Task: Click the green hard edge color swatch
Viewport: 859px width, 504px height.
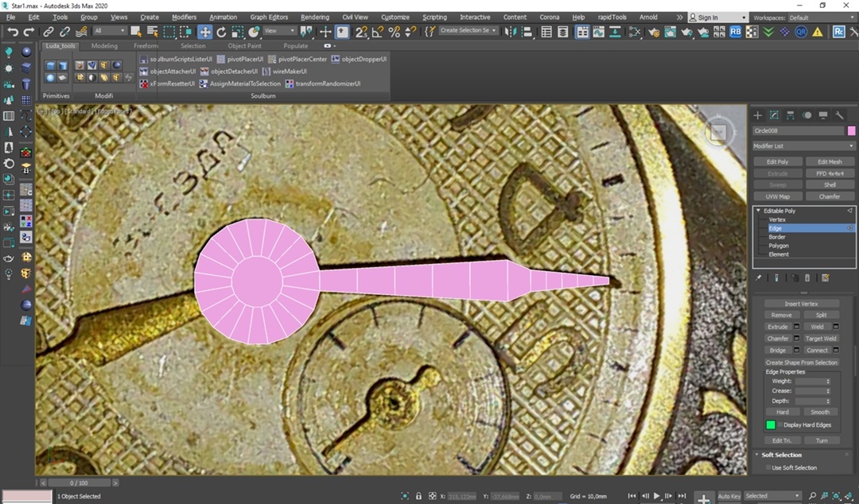Action: pyautogui.click(x=770, y=425)
